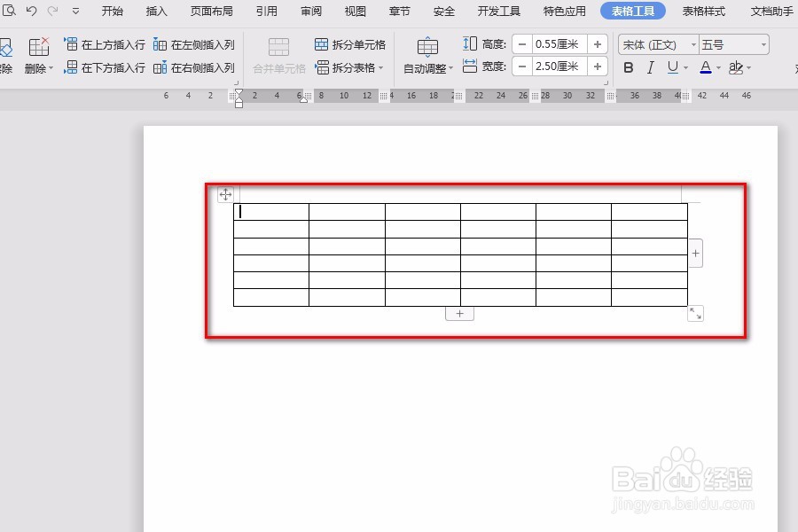
Task: Switch to 章节 tab
Action: (400, 12)
